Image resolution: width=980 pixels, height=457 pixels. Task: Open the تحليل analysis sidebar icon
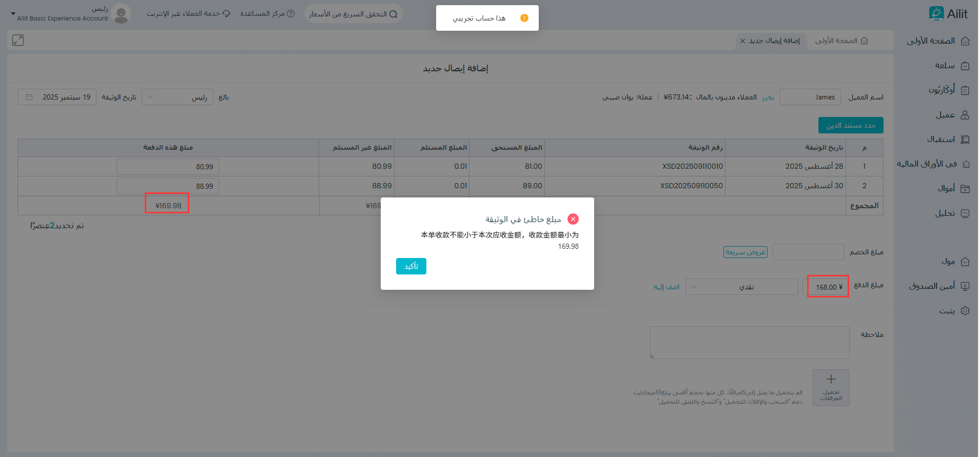[x=965, y=213]
